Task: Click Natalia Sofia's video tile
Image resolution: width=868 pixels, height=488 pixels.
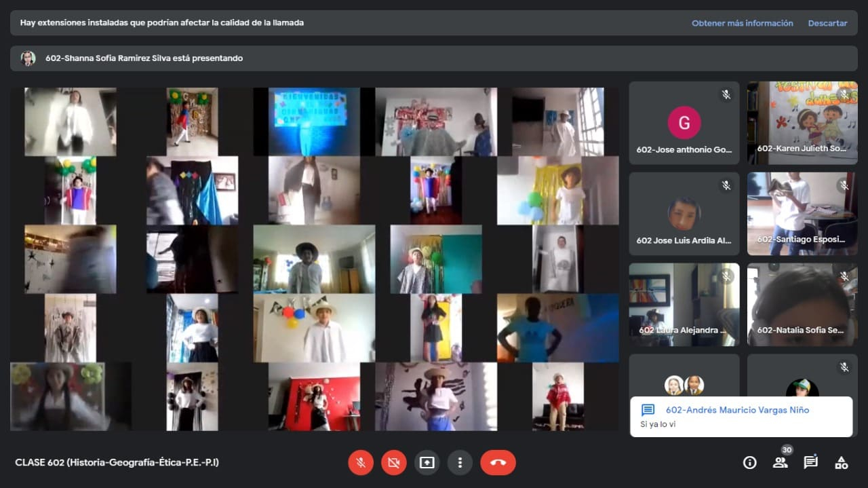Action: click(802, 305)
